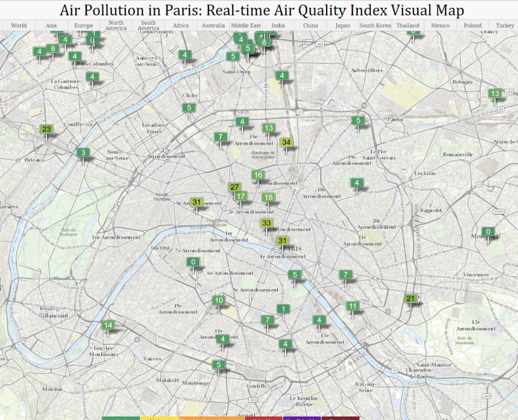Open the station marker reading 18
This screenshot has width=518, height=420.
pos(268,197)
